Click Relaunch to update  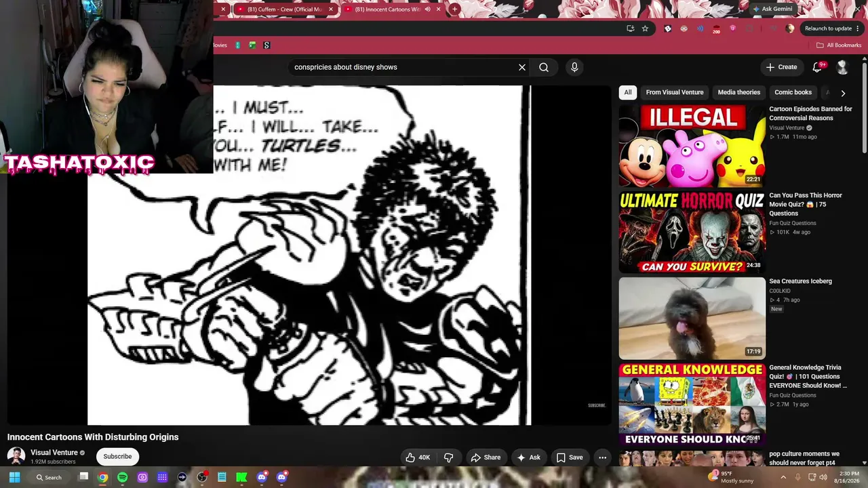828,28
